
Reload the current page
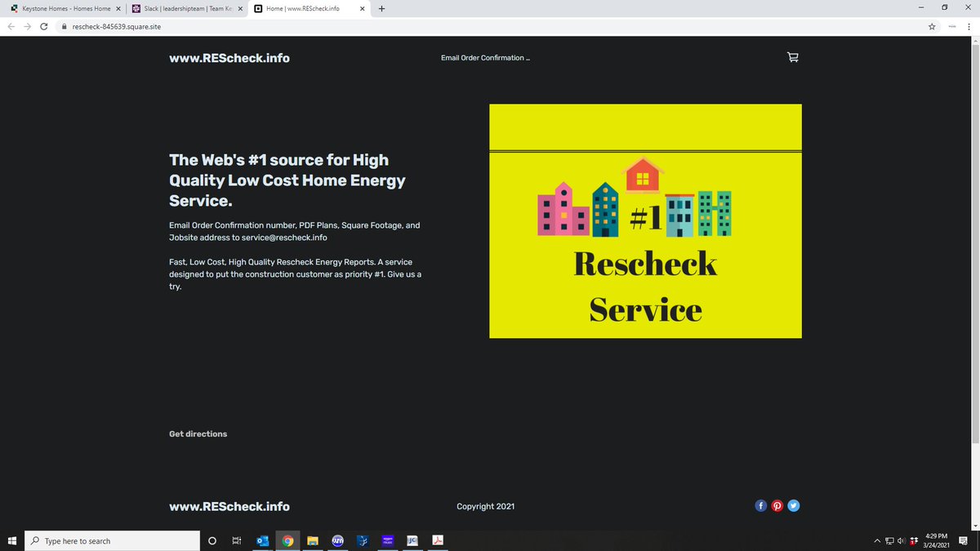(x=44, y=26)
